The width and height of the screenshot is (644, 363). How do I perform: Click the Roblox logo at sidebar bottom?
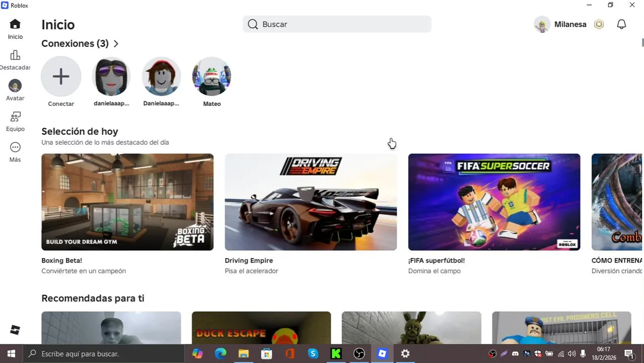click(x=15, y=330)
